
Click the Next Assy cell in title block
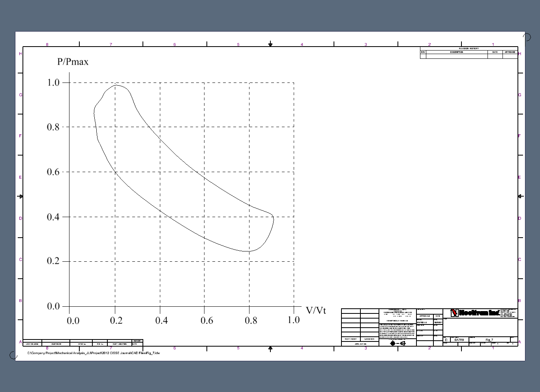[351, 339]
